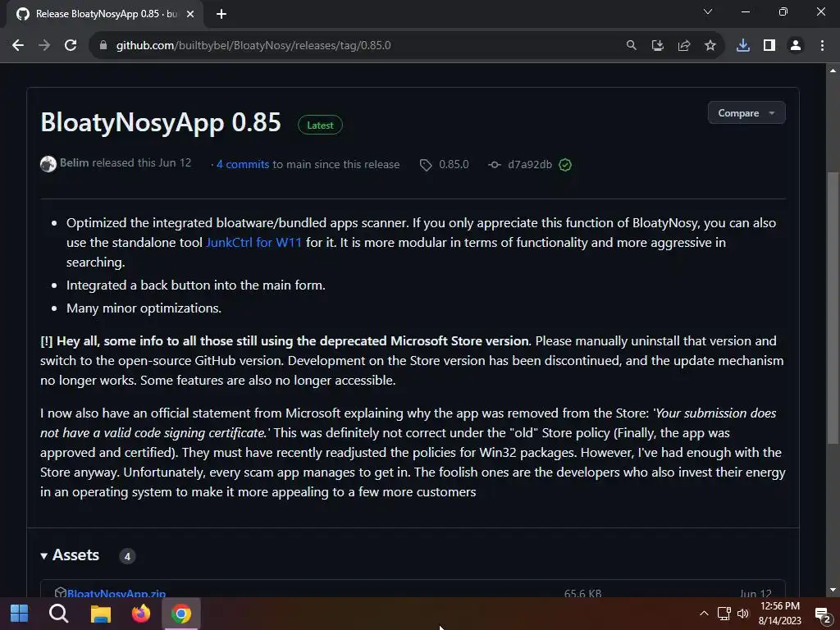Click the green verified signature checkmark
Screen dimensions: 840x630
click(565, 165)
